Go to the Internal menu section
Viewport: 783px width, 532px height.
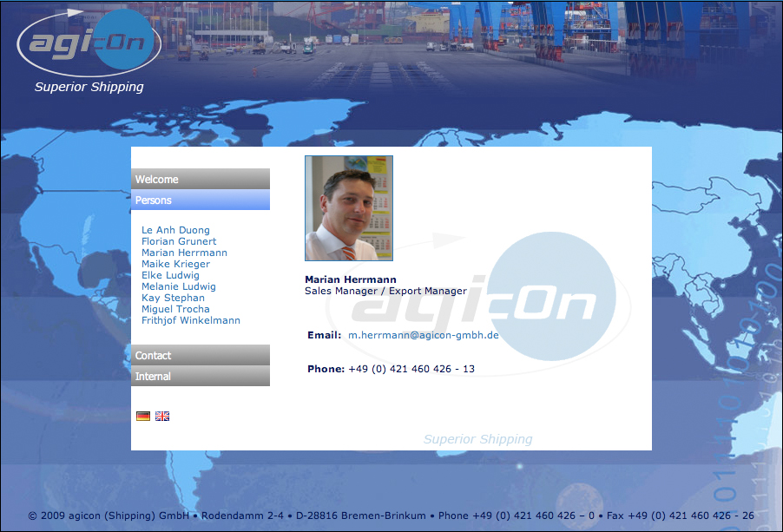[201, 377]
